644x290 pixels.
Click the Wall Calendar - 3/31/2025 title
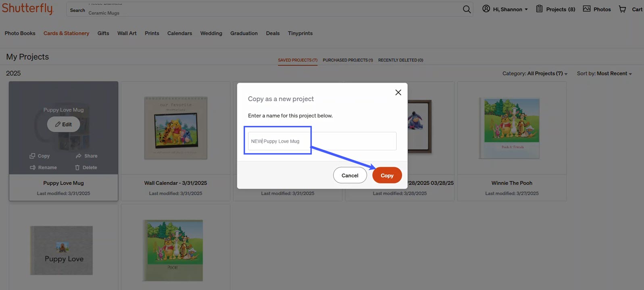point(175,183)
